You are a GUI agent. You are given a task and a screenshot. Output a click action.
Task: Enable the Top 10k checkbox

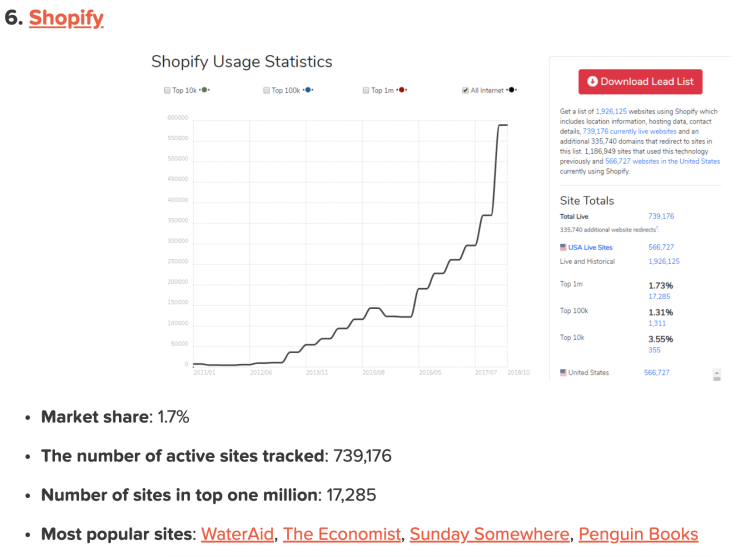click(x=167, y=90)
